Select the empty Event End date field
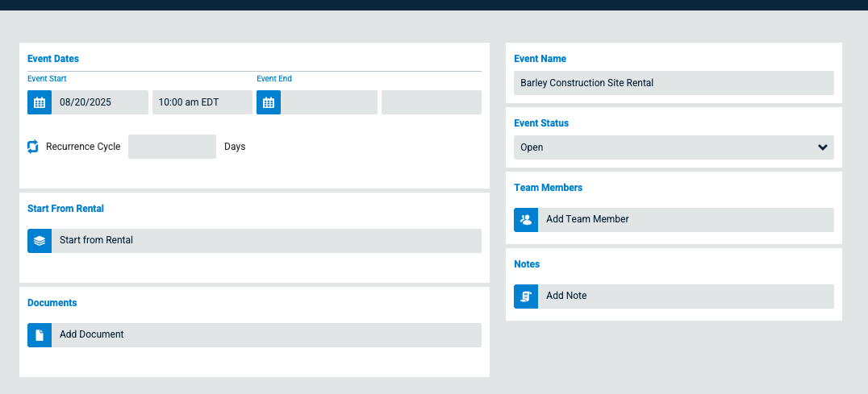Image resolution: width=868 pixels, height=394 pixels. (328, 102)
